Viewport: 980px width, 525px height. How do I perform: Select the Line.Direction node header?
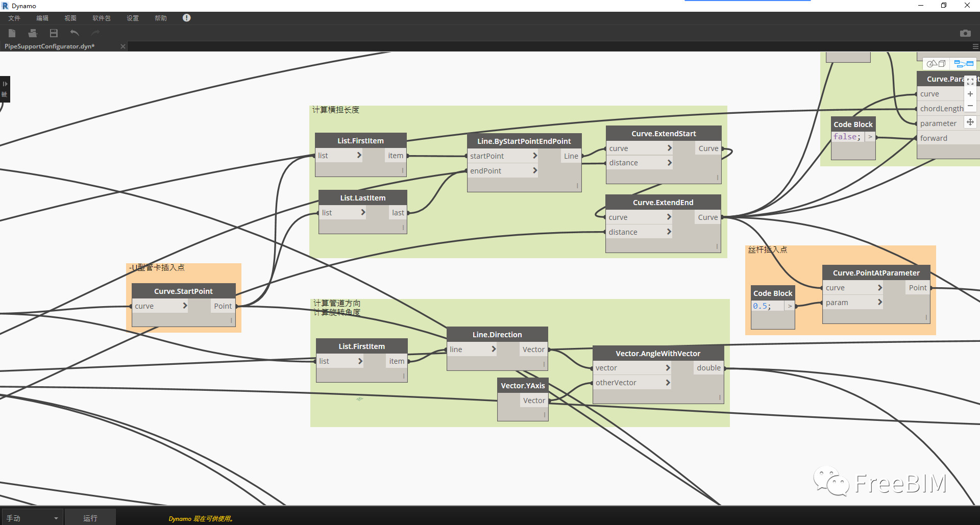click(x=497, y=335)
